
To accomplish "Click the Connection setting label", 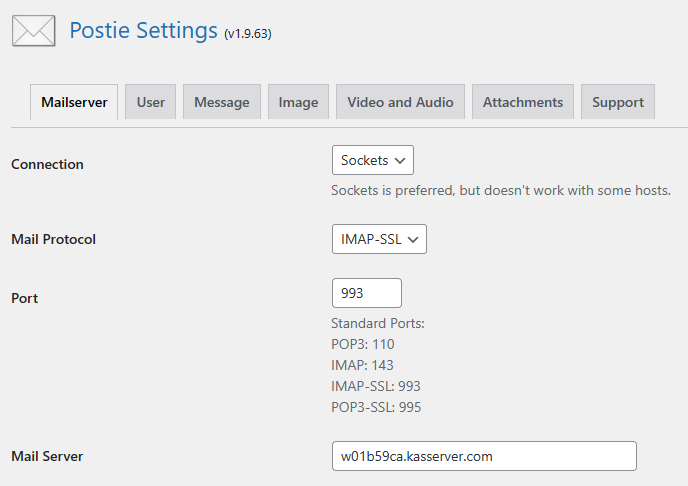I will (x=47, y=164).
